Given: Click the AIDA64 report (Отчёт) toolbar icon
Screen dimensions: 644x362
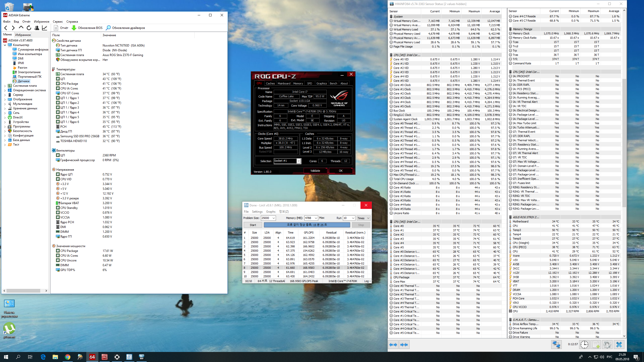Looking at the screenshot, I should [x=56, y=28].
